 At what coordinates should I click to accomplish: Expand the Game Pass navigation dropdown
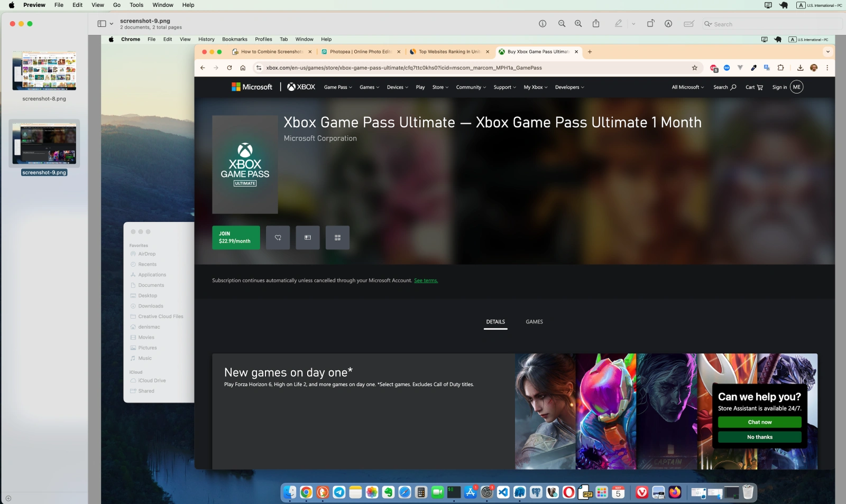[x=338, y=87]
